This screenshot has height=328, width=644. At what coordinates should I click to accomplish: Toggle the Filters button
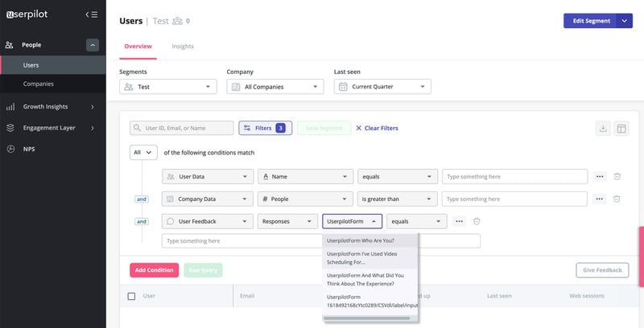coord(266,128)
